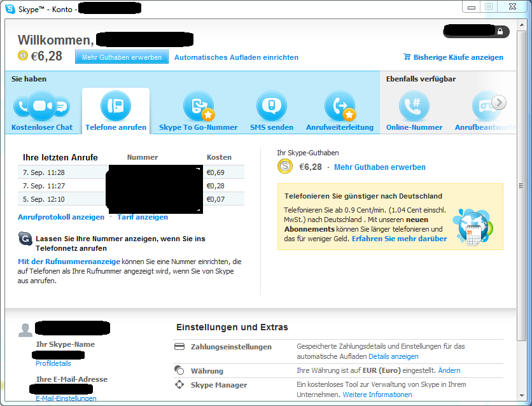Click Mit der Rufnummernanzeige link
This screenshot has width=532, height=406.
69,262
